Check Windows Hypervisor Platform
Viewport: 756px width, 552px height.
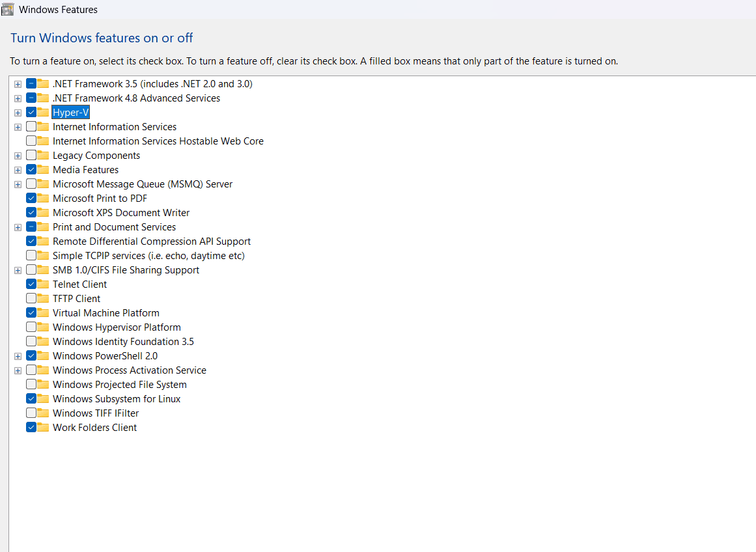coord(31,327)
